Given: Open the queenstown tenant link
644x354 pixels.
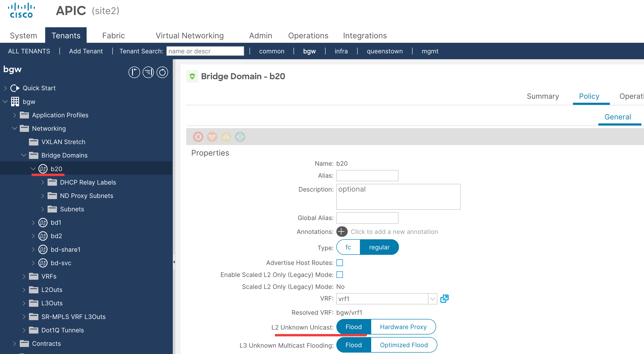Looking at the screenshot, I should coord(385,51).
